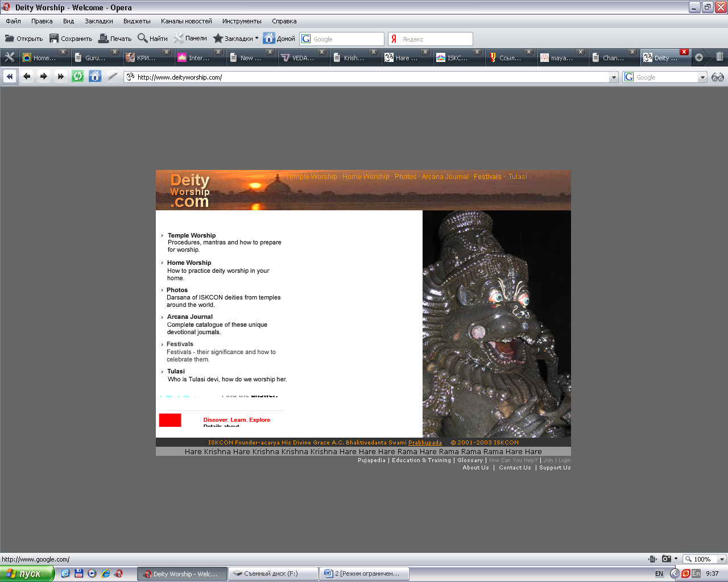Open a new tab with the plus button

tap(699, 57)
